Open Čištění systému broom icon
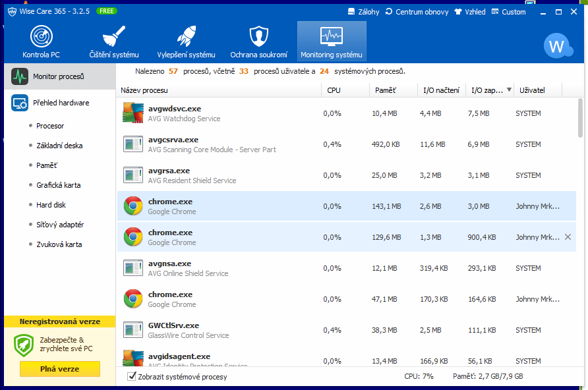 (x=113, y=36)
